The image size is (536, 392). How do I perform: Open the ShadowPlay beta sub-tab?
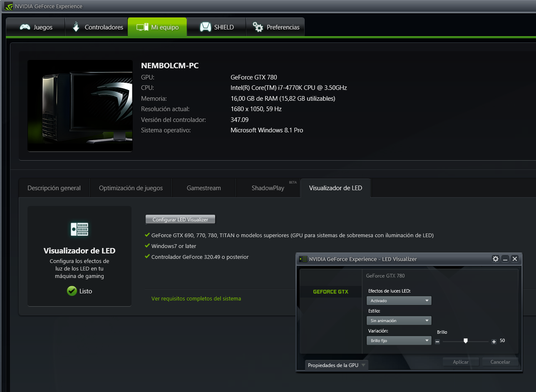click(x=268, y=188)
